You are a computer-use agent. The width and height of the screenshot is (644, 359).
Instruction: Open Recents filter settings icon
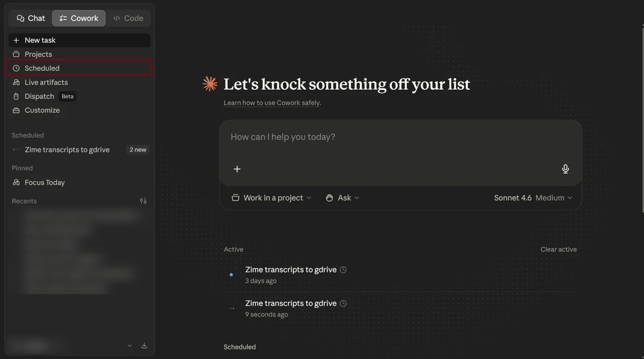click(143, 201)
